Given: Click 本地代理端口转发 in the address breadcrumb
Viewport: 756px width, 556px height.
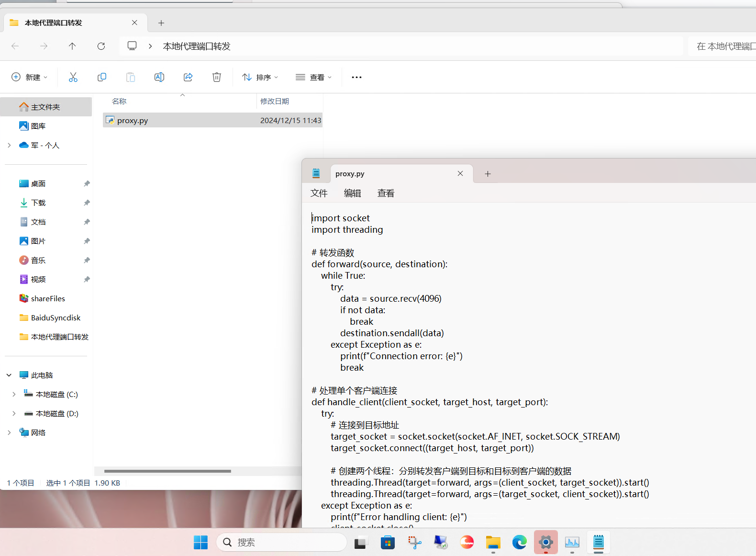Looking at the screenshot, I should [x=197, y=46].
